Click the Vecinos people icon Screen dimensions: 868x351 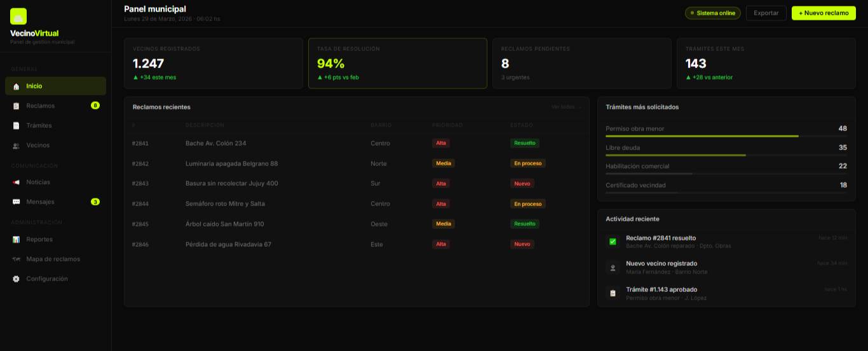[x=17, y=146]
